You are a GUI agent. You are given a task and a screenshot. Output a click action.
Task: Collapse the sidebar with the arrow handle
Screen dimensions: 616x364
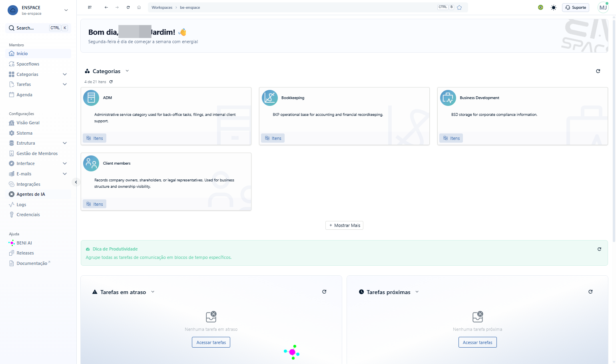[x=76, y=182]
